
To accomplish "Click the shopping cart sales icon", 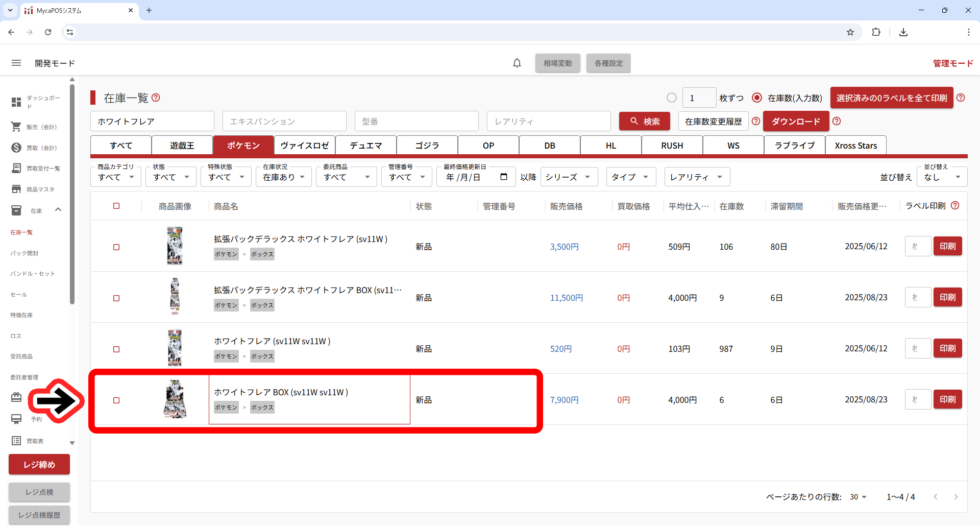I will point(16,127).
